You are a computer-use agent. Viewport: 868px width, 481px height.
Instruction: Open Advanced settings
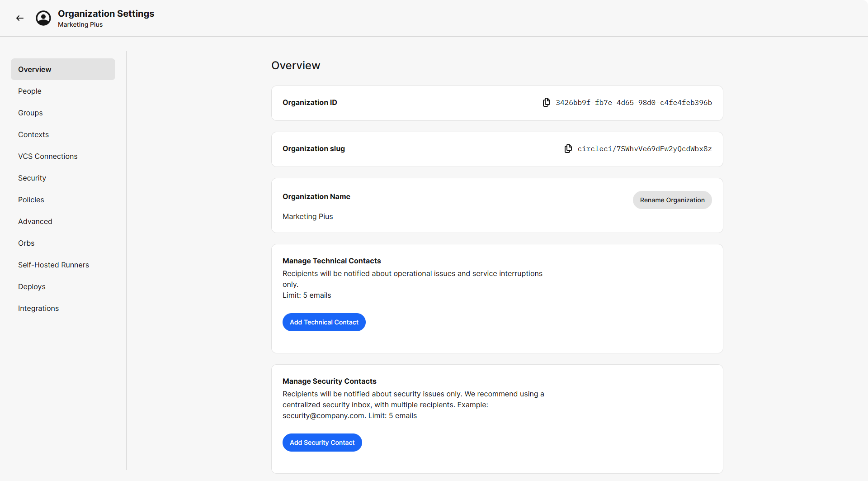click(35, 221)
